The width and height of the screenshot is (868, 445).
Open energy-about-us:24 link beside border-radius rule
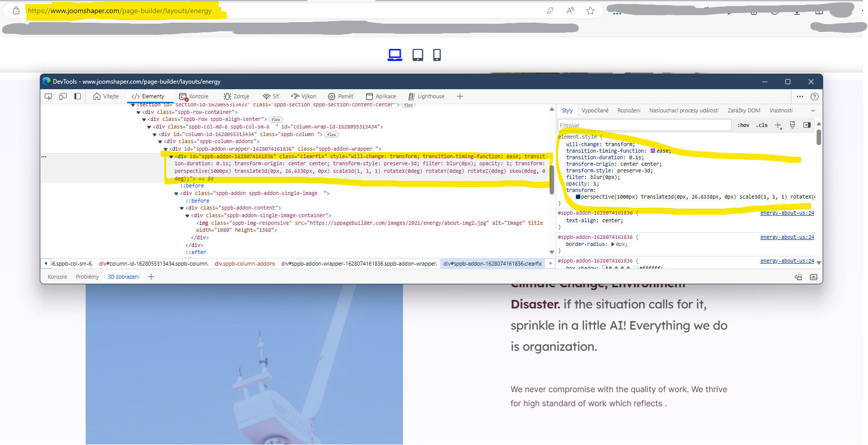tap(787, 237)
